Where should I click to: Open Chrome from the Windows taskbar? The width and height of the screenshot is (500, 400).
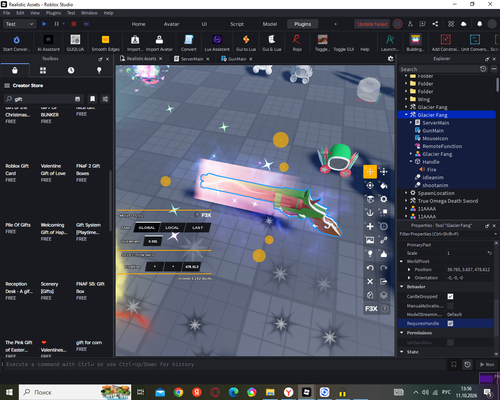178,392
